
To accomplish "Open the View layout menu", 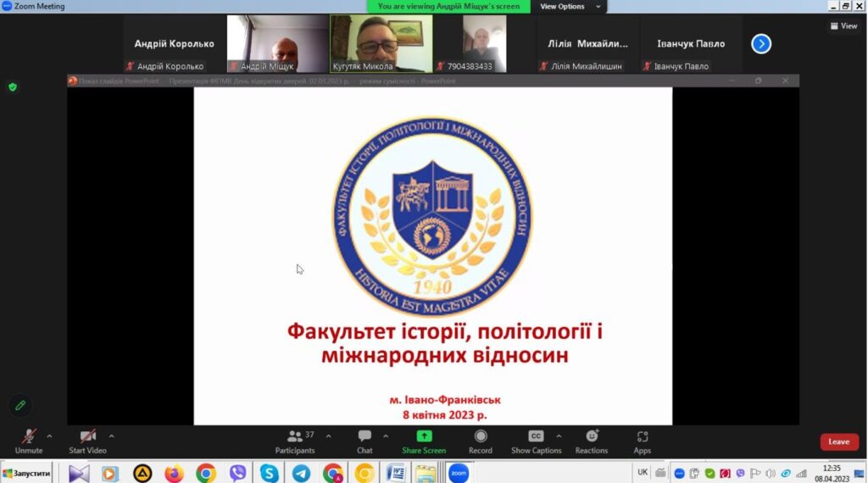I will (843, 26).
